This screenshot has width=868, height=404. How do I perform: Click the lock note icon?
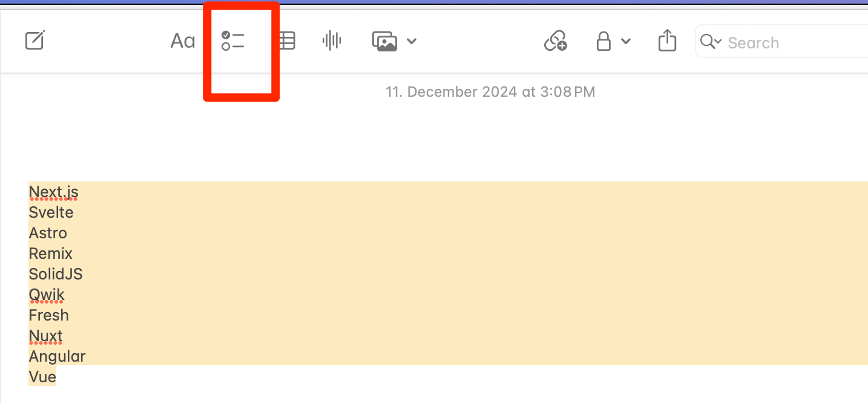tap(603, 41)
